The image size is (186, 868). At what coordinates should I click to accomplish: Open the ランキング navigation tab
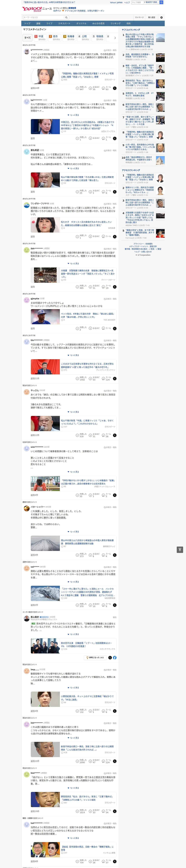(x=115, y=24)
